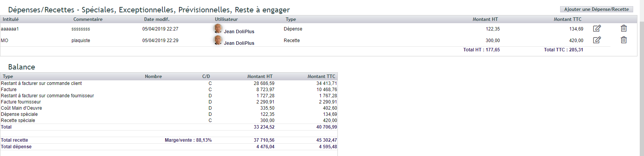Edit the MO recette row
The height and width of the screenshot is (156, 644).
click(597, 40)
